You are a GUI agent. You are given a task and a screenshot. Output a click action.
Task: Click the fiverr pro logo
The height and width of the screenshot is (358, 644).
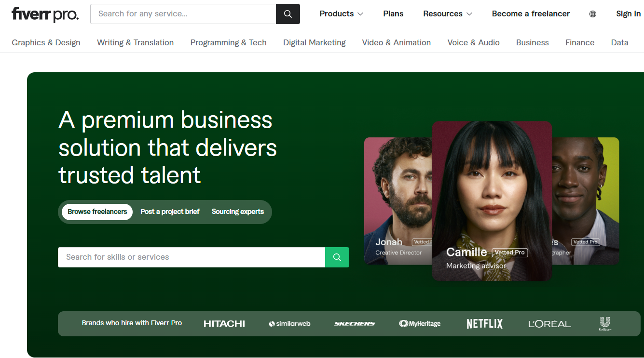44,13
